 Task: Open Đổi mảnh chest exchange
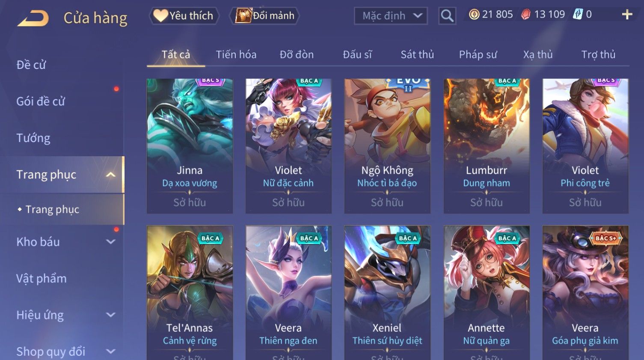[265, 16]
